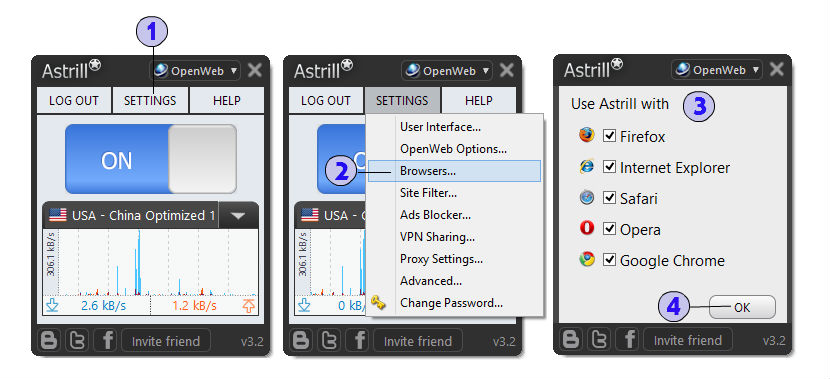Click Invite friend in right window

pos(688,340)
